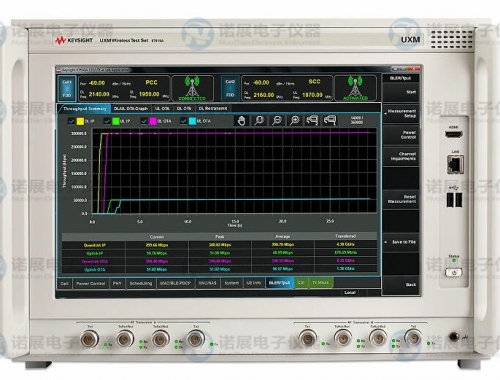500x380 pixels.
Task: Uncheck the DL IP trace checkbox
Action: pyautogui.click(x=71, y=121)
